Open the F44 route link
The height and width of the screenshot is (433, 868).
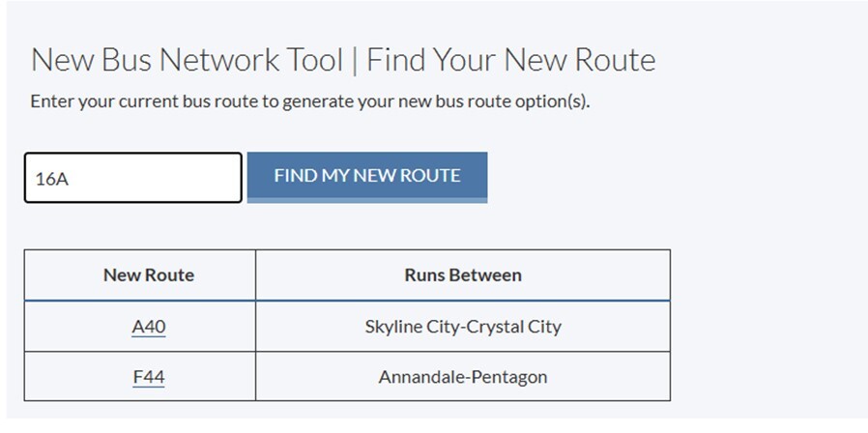[x=149, y=377]
